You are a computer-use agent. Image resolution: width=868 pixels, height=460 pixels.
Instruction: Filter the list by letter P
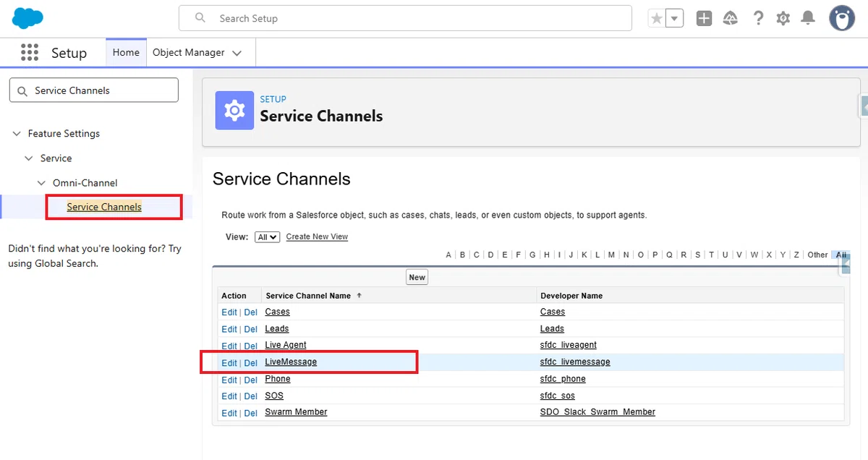pos(655,255)
